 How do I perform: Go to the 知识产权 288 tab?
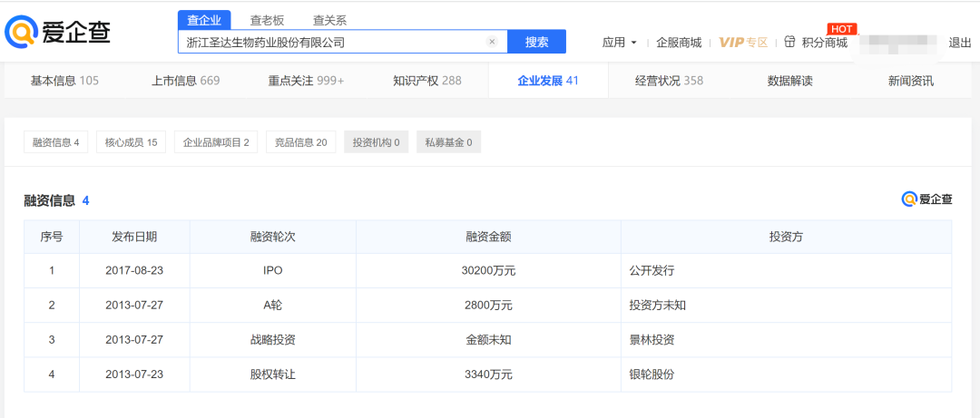(426, 81)
